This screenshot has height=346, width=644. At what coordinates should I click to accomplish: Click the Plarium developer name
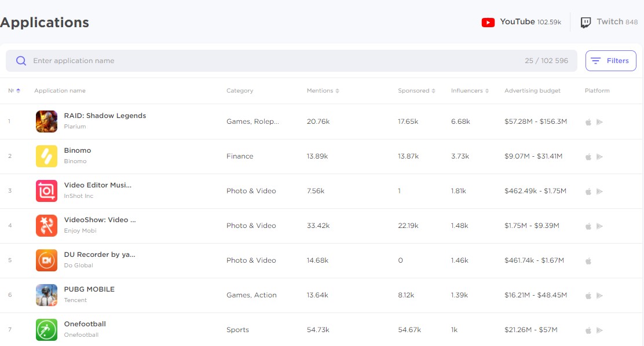click(x=75, y=126)
